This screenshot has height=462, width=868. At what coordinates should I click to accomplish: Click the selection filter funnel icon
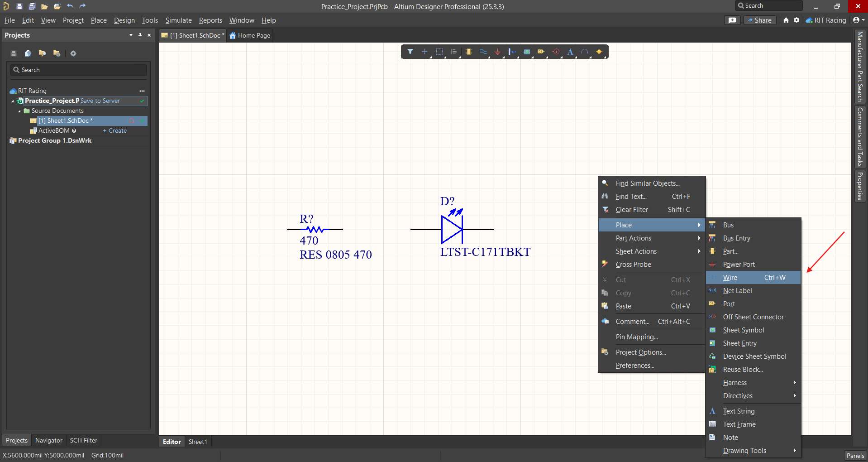click(410, 52)
